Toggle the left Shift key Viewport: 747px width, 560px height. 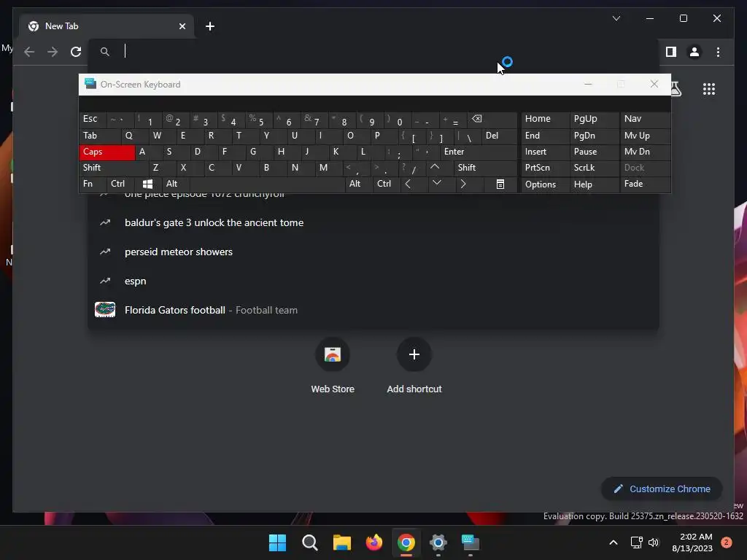point(114,168)
